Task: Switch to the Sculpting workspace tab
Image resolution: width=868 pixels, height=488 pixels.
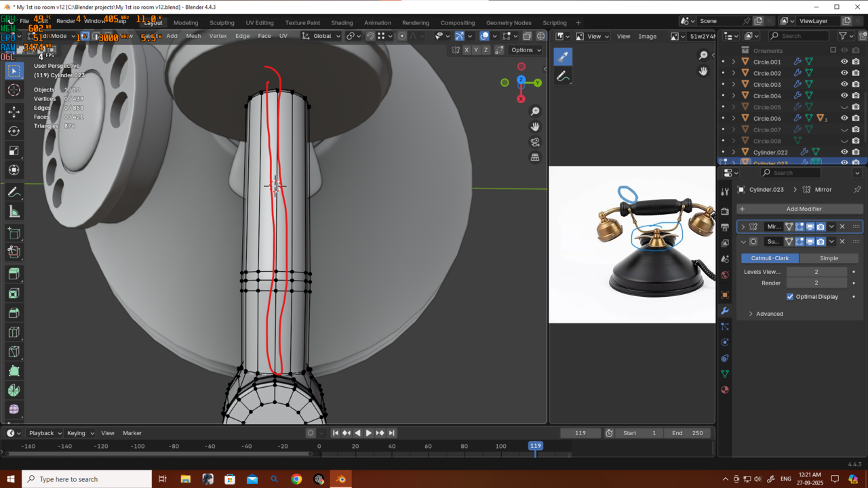Action: (221, 22)
